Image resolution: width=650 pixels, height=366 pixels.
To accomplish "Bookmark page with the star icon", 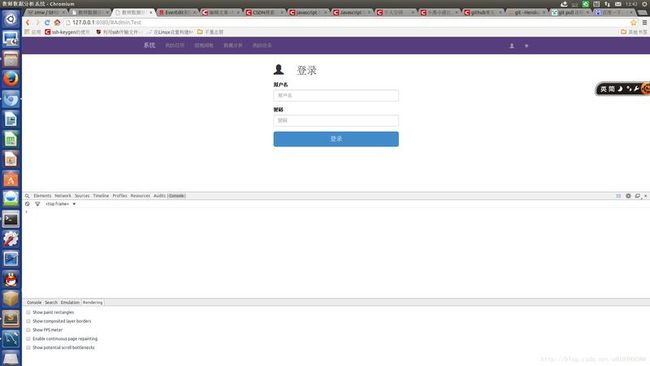I will (x=633, y=22).
